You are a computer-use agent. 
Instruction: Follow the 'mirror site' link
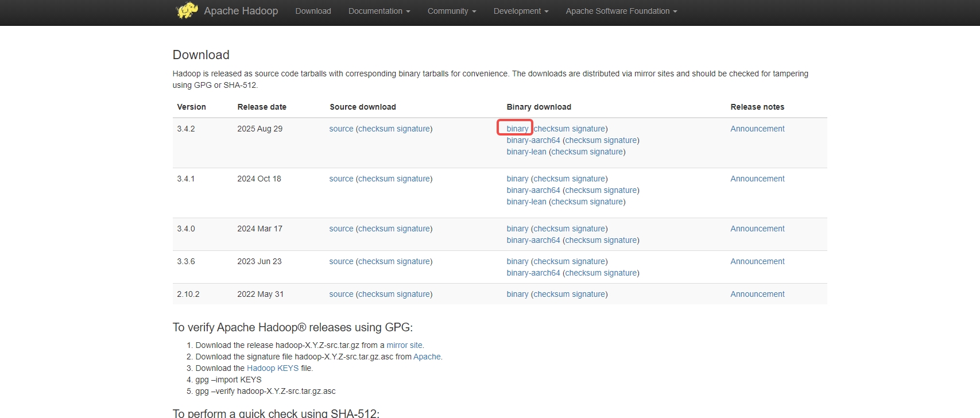404,345
